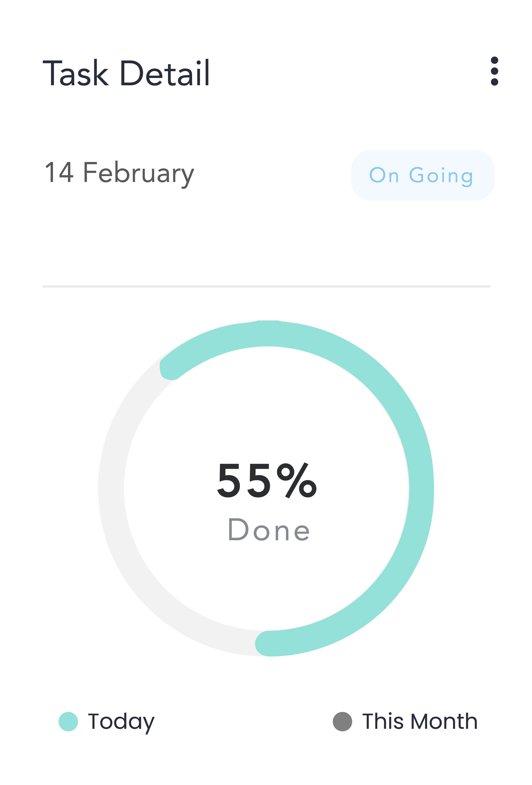Click the number 14 in the date
Screen dimensions: 532x785
tap(59, 172)
